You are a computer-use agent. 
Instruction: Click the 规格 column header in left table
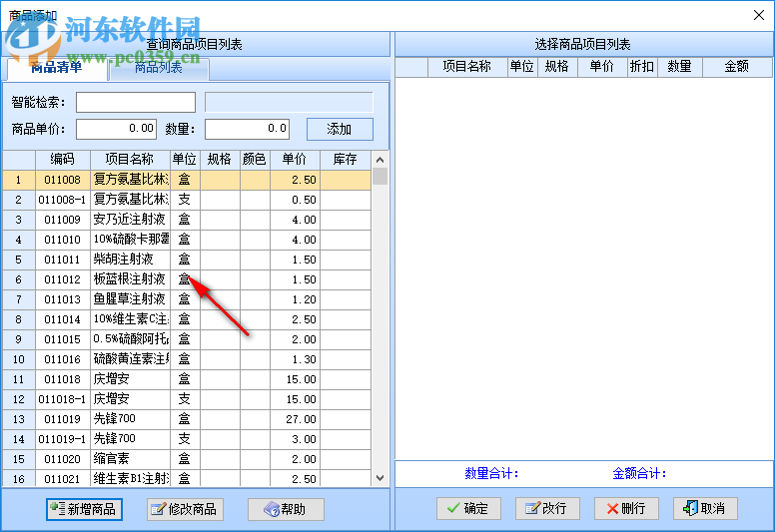point(220,160)
